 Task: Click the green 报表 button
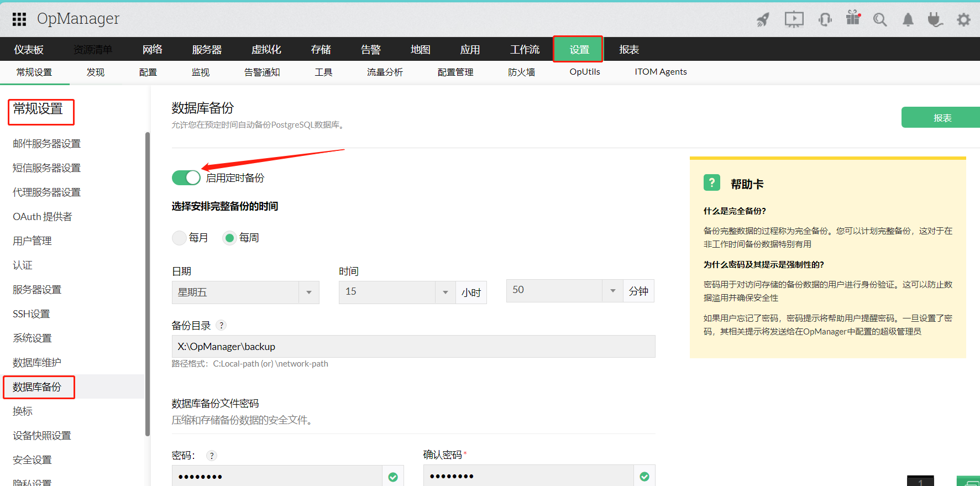click(x=941, y=117)
